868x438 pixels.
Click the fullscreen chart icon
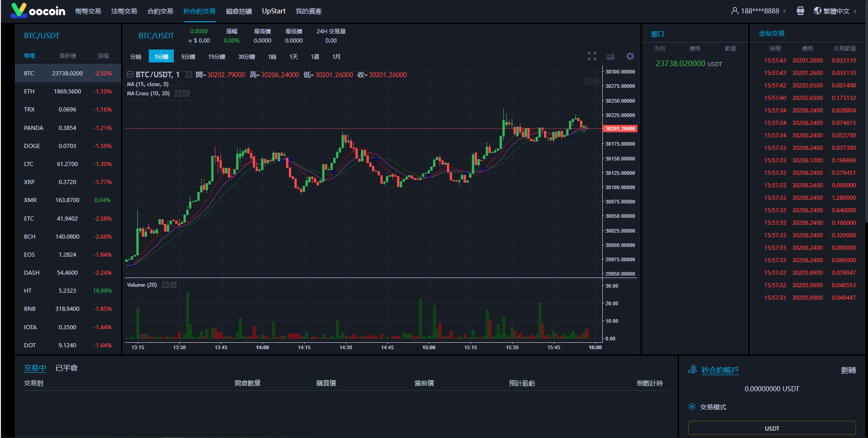click(x=592, y=56)
